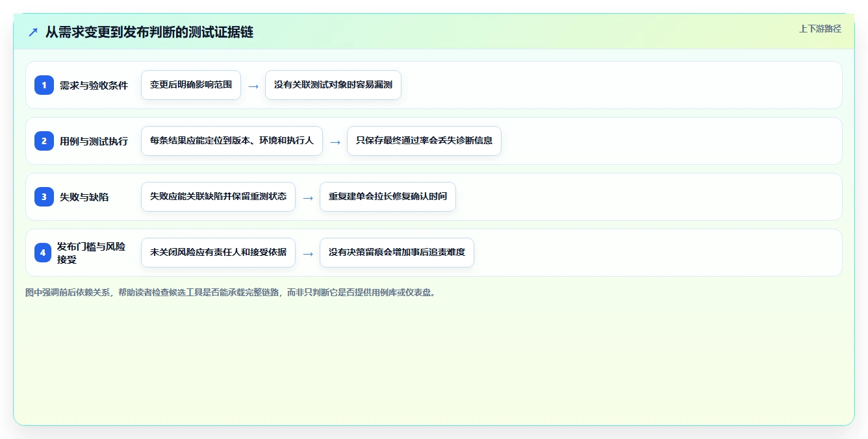
Task: Click the 失败应能关联缺陷并保留重测状态 box
Action: pos(218,197)
